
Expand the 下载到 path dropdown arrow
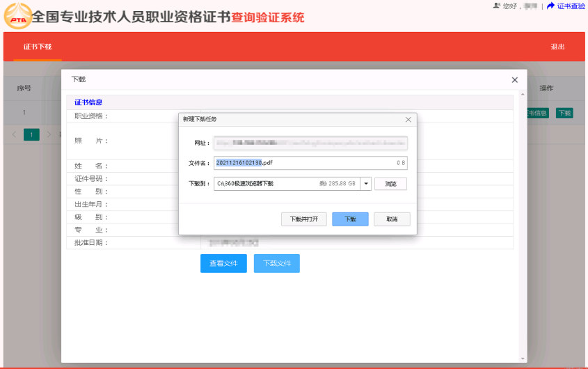click(x=366, y=184)
